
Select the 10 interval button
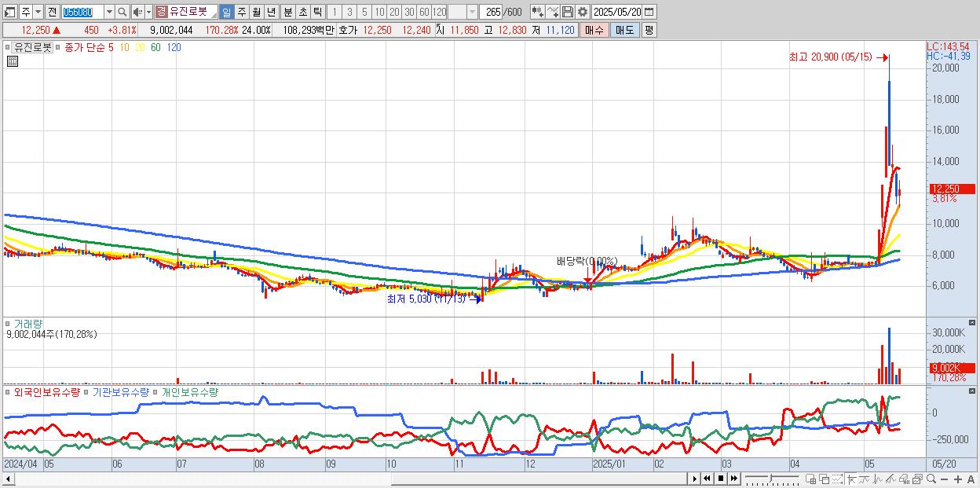(x=379, y=12)
